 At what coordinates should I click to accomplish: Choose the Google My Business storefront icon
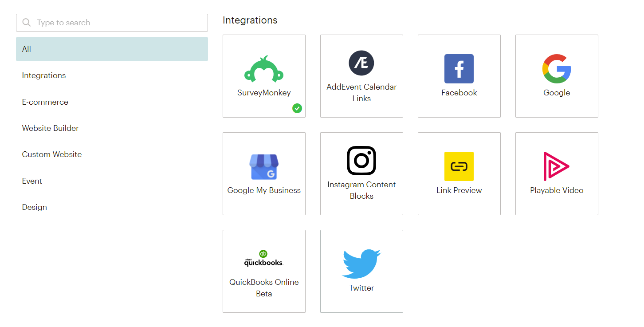264,167
